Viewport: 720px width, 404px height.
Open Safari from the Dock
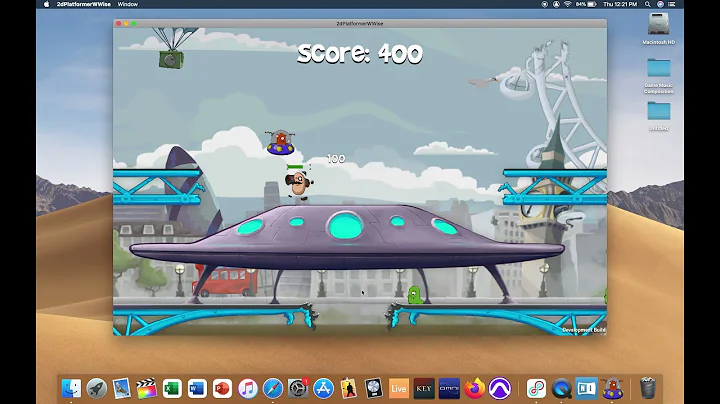[x=273, y=388]
